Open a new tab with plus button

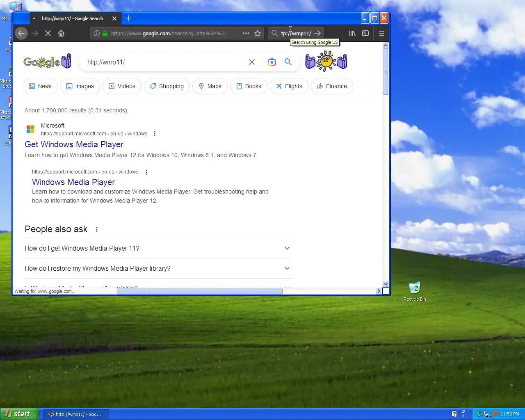coord(128,18)
